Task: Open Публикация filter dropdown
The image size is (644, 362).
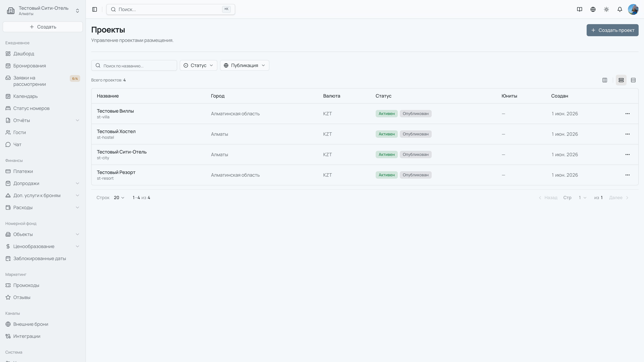Action: pyautogui.click(x=245, y=66)
